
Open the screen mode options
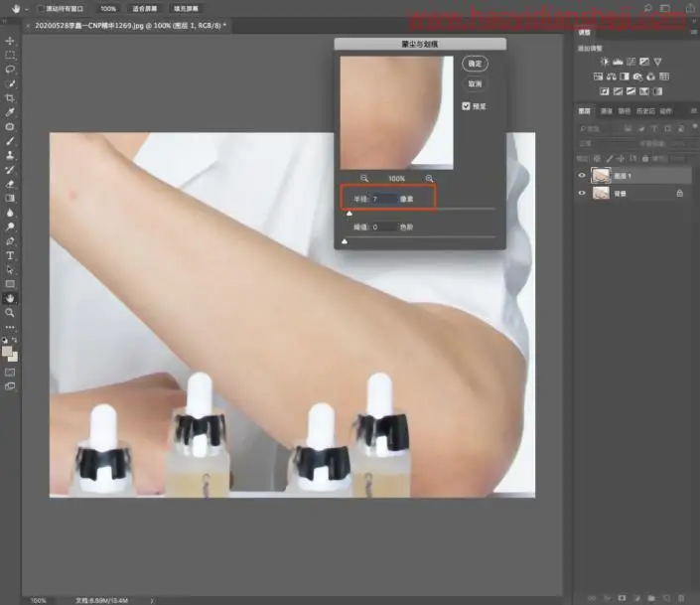point(10,386)
